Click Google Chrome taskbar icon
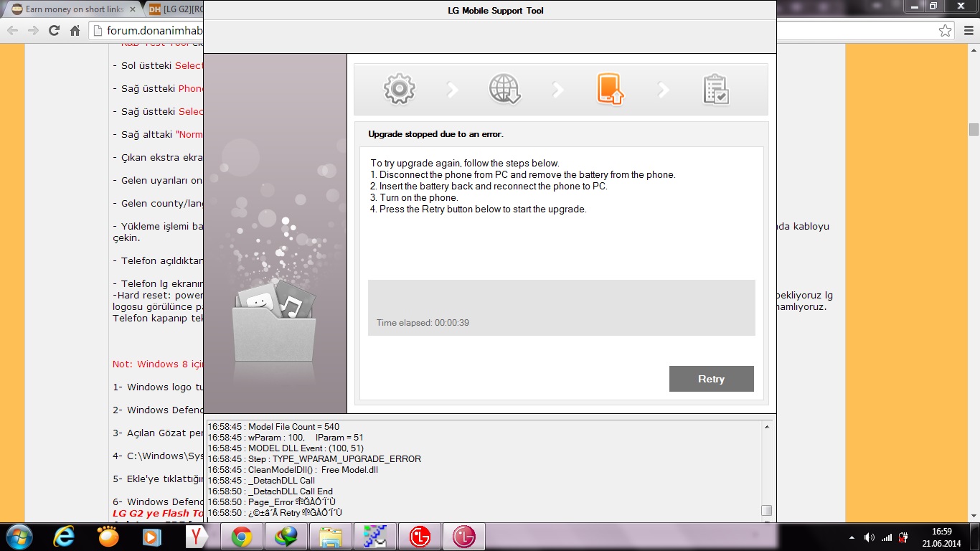 (x=241, y=537)
